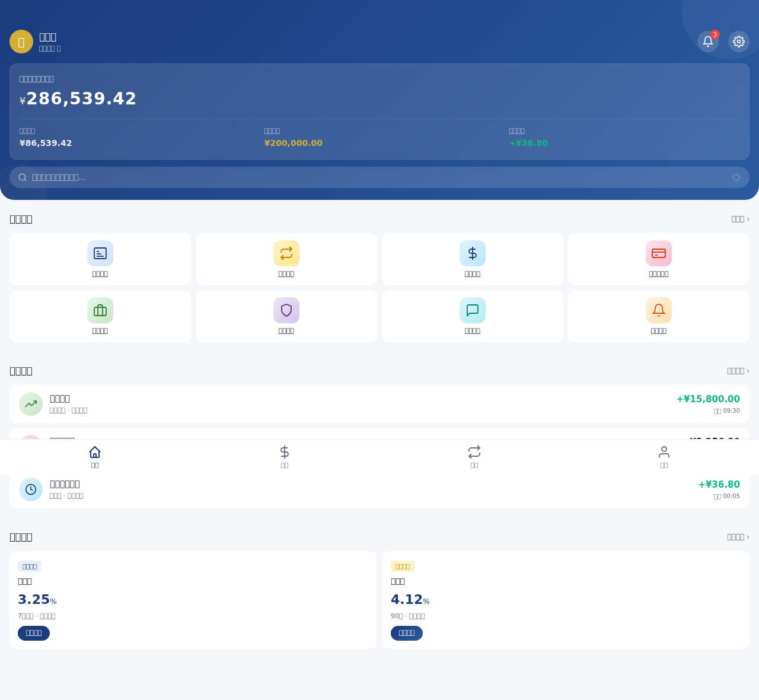Select the yellow transfer-arrows service tile
This screenshot has height=700, width=759.
(286, 259)
